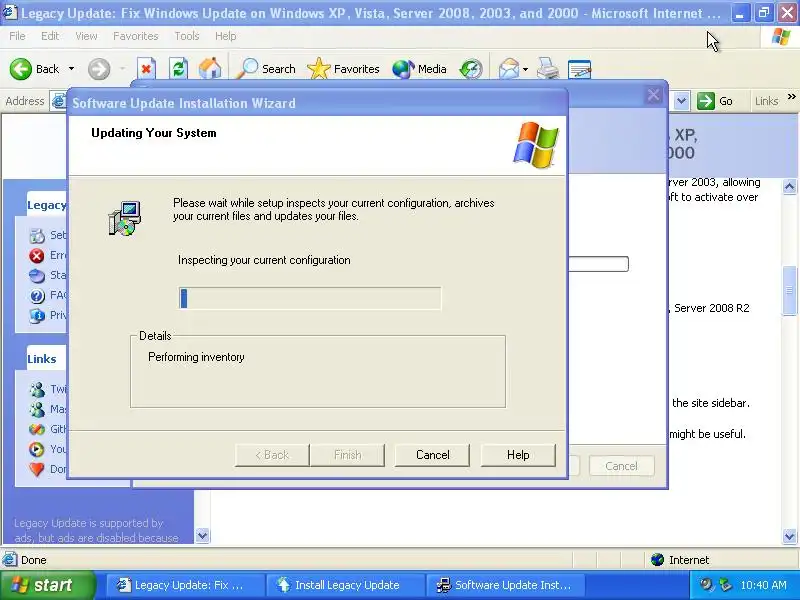Click the Twitter people icon in Links

pos(37,390)
